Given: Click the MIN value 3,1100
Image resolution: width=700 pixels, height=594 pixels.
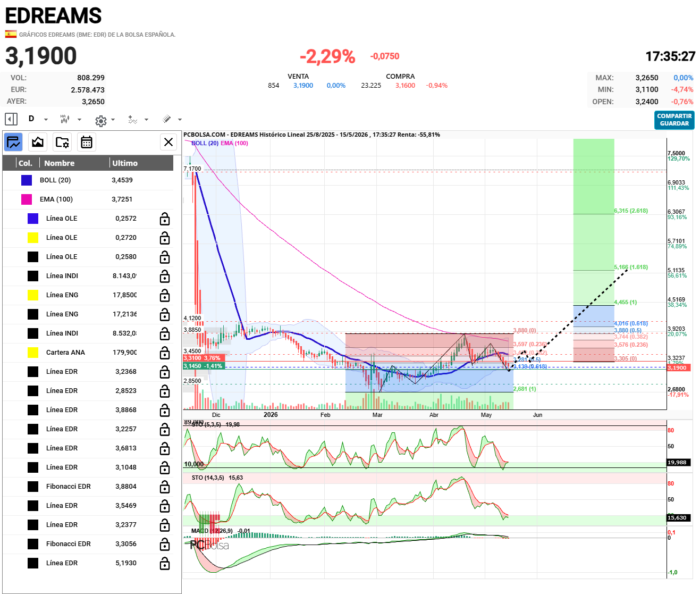Looking at the screenshot, I should click(647, 90).
